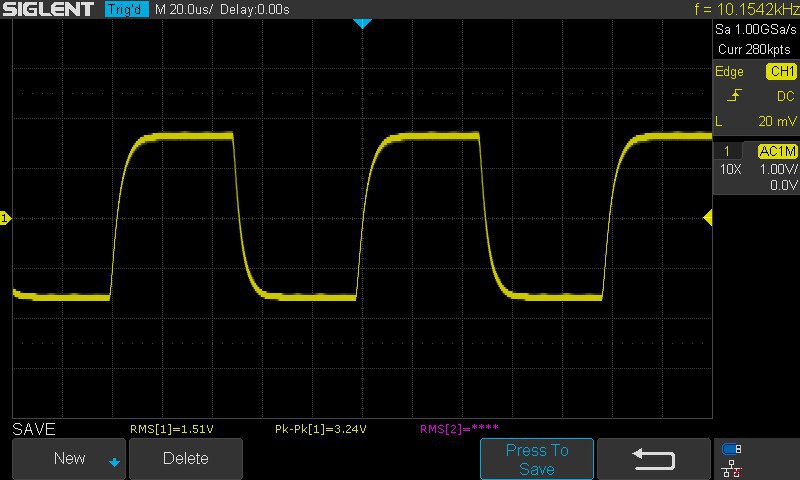Viewport: 800px width, 480px height.
Task: Click the Delay:0.00s readout
Action: [x=255, y=9]
